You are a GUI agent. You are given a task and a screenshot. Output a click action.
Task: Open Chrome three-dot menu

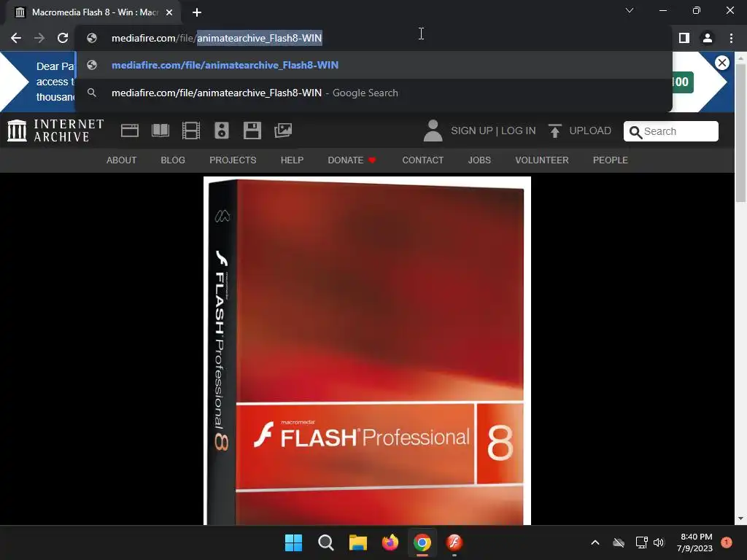click(x=731, y=38)
